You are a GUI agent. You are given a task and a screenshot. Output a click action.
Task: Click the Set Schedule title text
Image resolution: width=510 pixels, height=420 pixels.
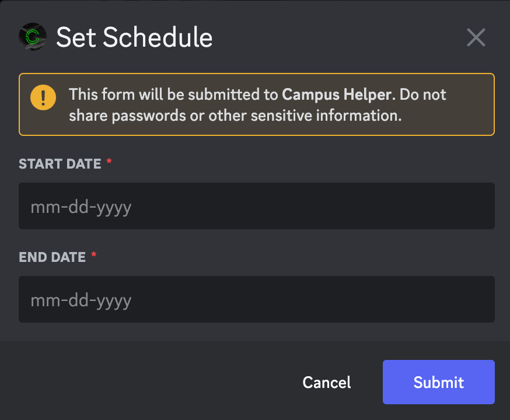(134, 37)
